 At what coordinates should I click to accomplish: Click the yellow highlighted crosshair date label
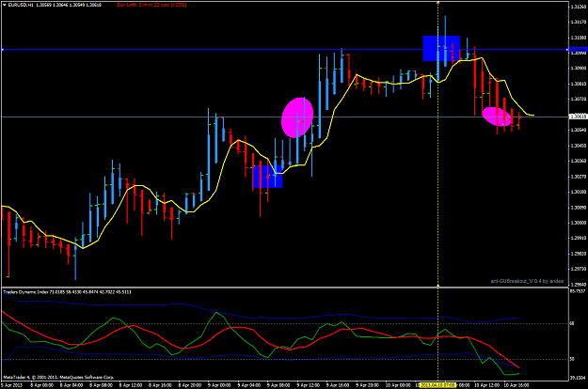tap(438, 385)
